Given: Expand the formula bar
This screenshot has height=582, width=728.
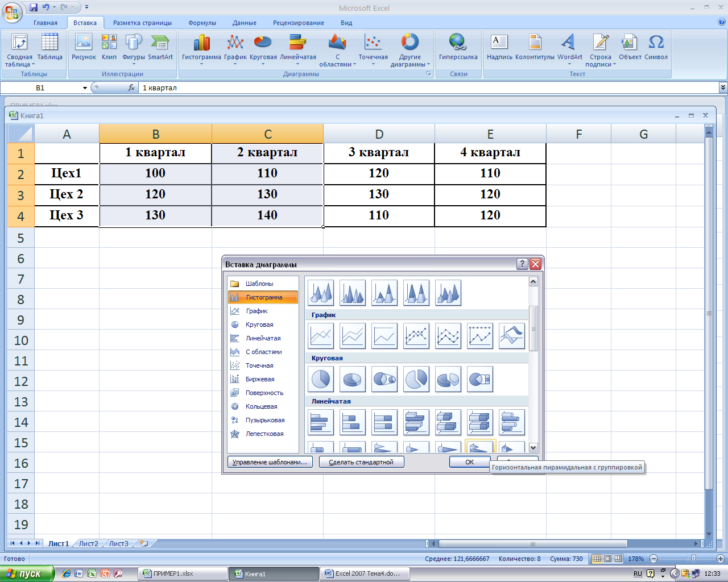Looking at the screenshot, I should point(723,88).
